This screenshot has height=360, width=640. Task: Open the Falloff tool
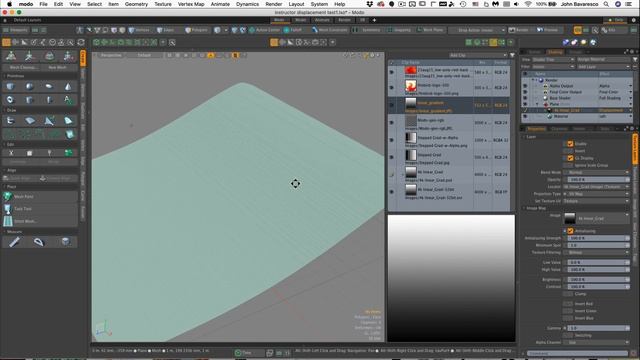(x=293, y=30)
